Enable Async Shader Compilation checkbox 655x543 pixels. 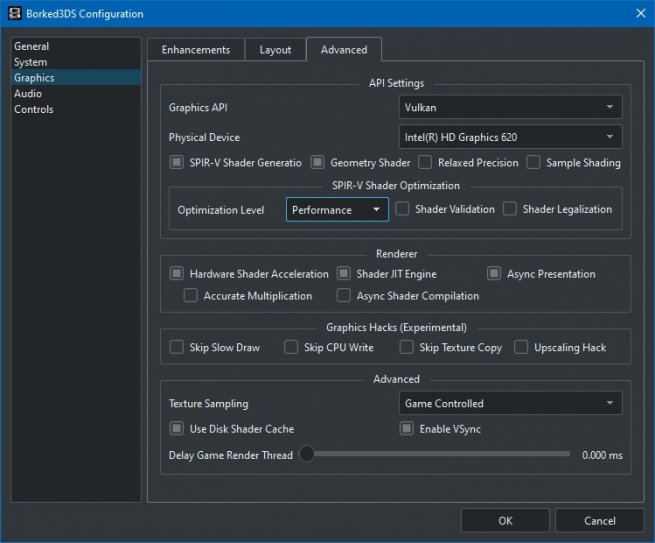pos(344,296)
